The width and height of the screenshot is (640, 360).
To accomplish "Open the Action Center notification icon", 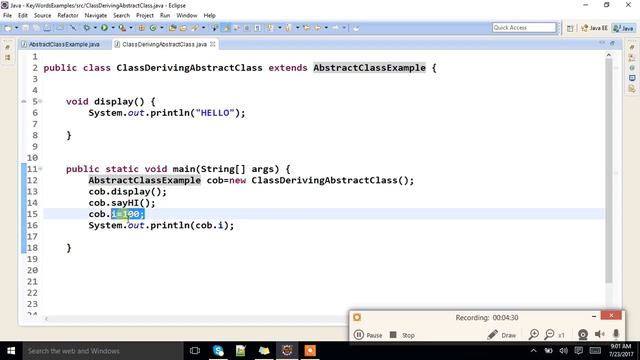I will 579,351.
